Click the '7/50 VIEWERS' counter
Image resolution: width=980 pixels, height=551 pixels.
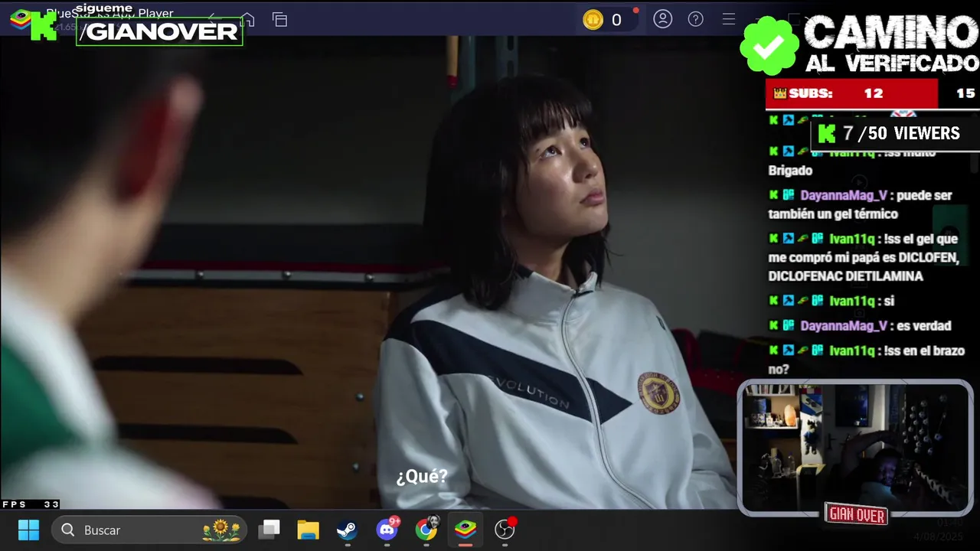894,134
